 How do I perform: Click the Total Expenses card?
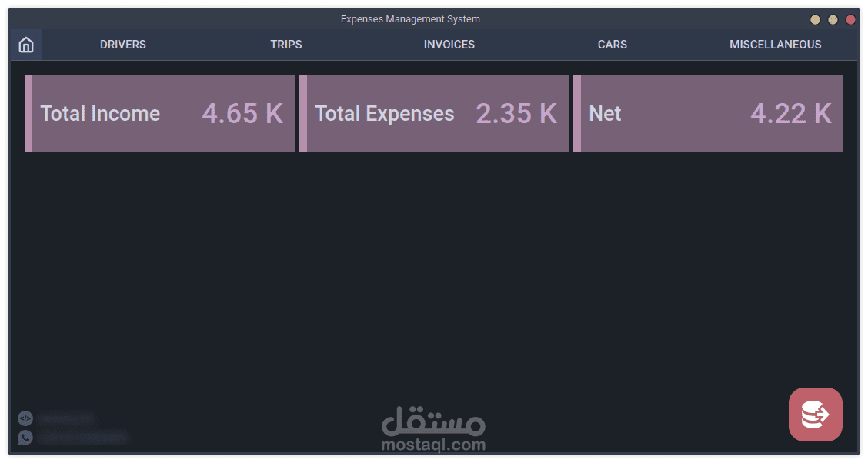(435, 113)
